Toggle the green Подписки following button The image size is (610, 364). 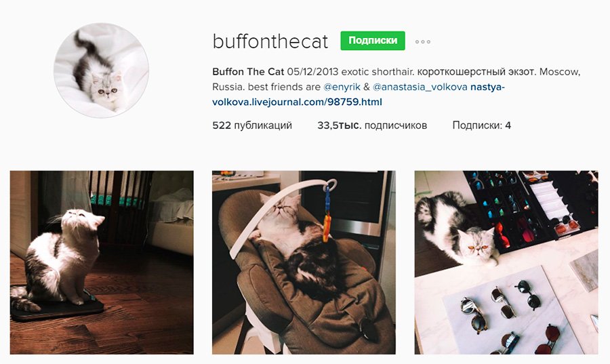click(x=373, y=41)
